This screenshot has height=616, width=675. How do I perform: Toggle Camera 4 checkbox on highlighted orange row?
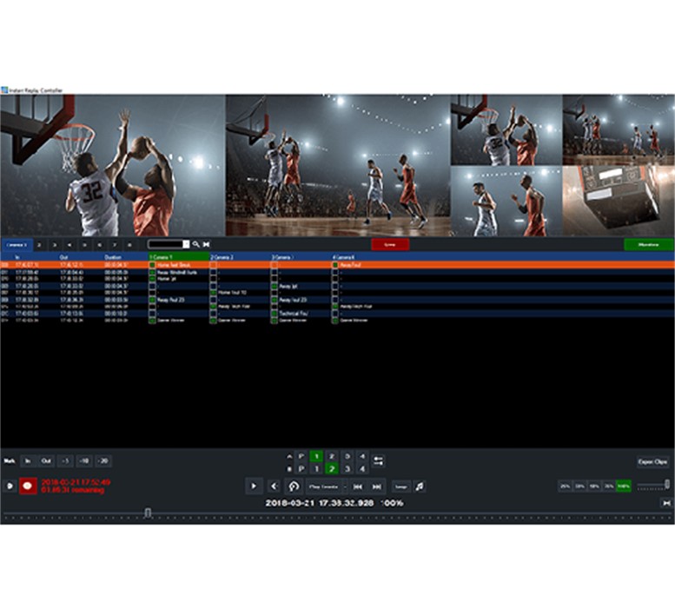334,264
